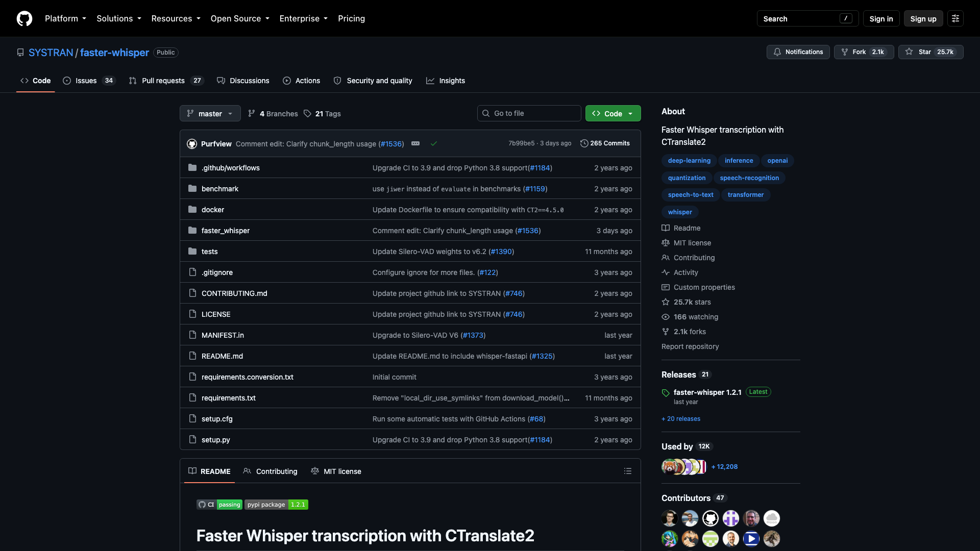Open the docker folder

coord(213,210)
